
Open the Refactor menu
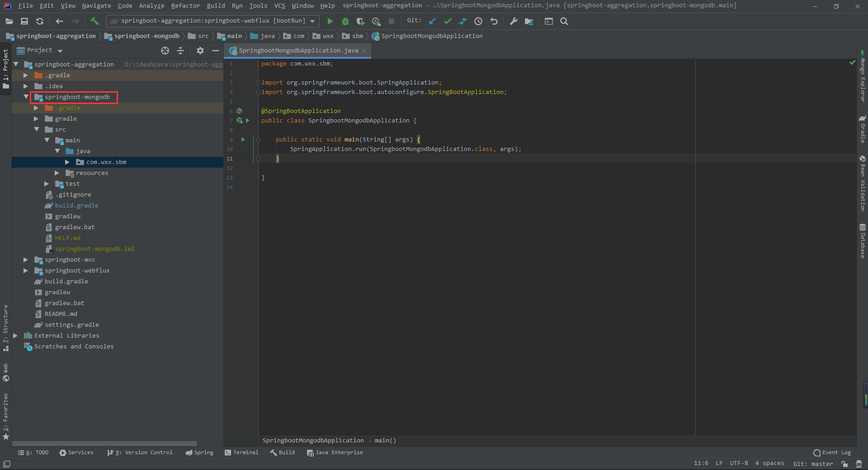click(185, 5)
